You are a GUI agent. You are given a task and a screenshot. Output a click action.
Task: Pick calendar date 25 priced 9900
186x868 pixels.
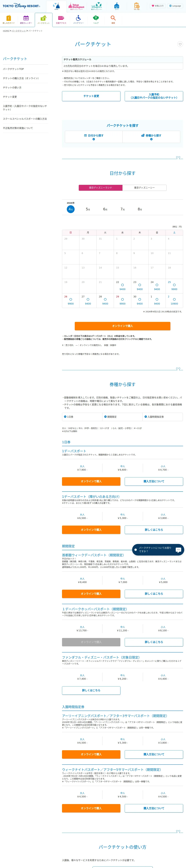(174, 286)
